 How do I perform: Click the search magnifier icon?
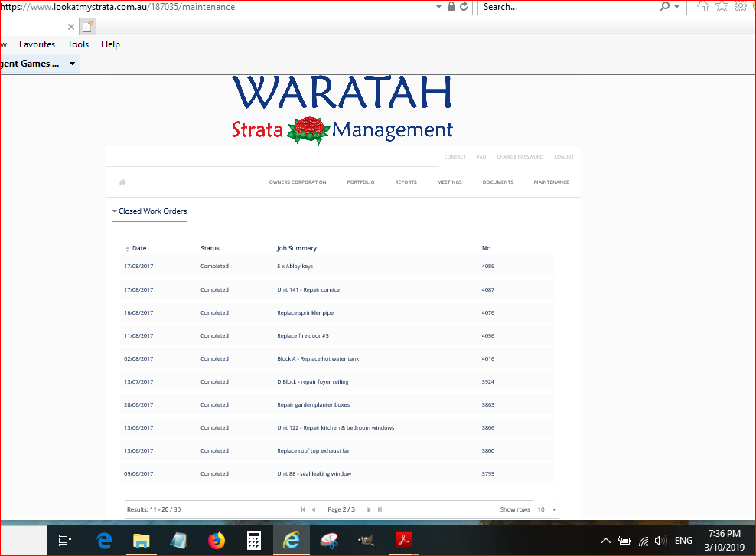665,7
